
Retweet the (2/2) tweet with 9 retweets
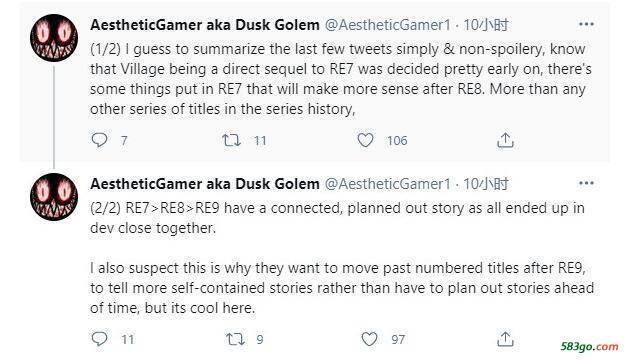[x=235, y=339]
